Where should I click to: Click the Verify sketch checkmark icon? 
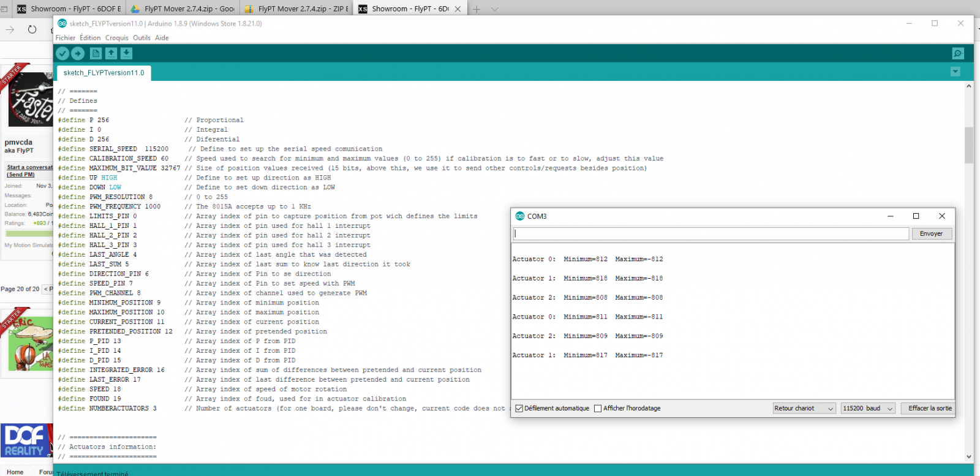point(62,54)
